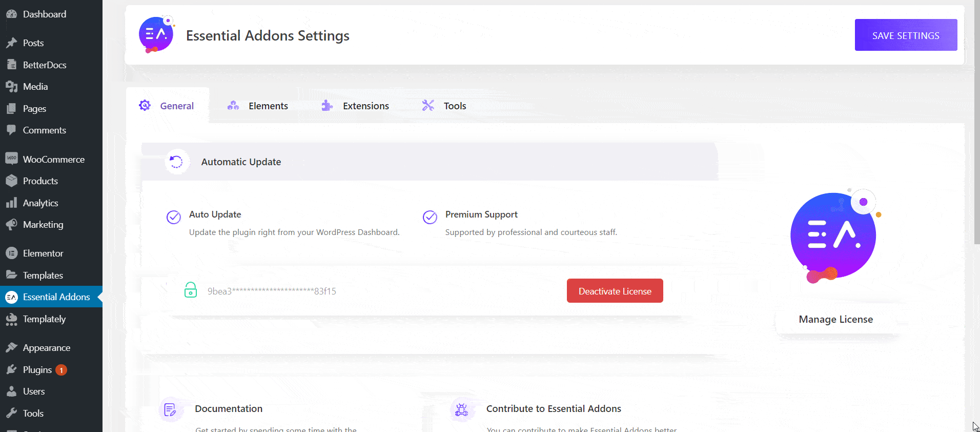Go to the Elementor menu
The image size is (980, 432).
pos(43,253)
